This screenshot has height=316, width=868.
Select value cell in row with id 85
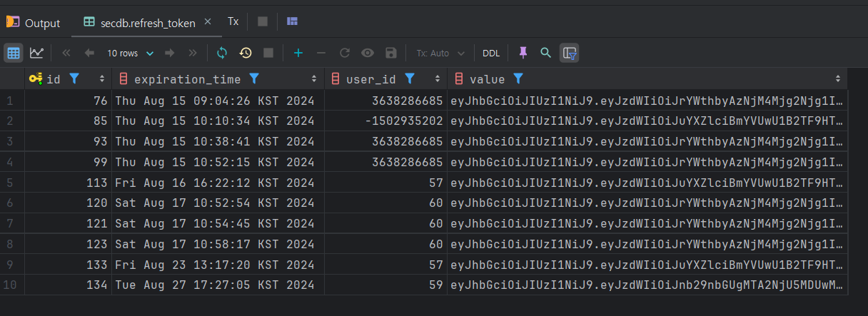pos(647,121)
